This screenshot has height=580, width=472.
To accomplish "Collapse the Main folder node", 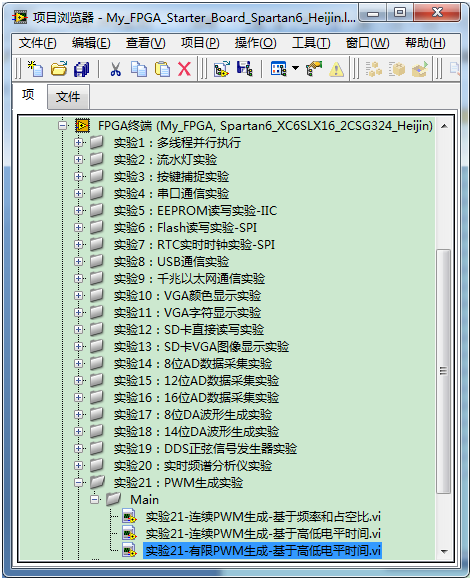I will pyautogui.click(x=95, y=500).
